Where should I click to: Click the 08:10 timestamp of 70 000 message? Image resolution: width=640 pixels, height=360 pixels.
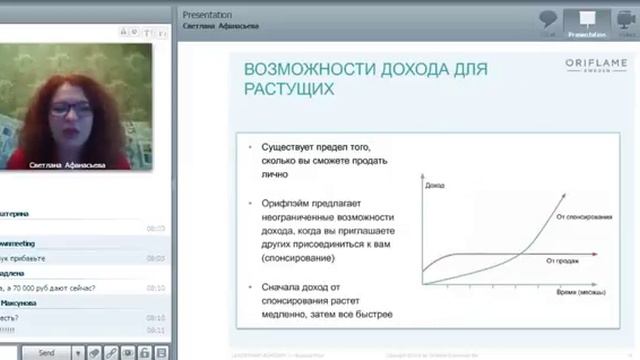(x=156, y=288)
